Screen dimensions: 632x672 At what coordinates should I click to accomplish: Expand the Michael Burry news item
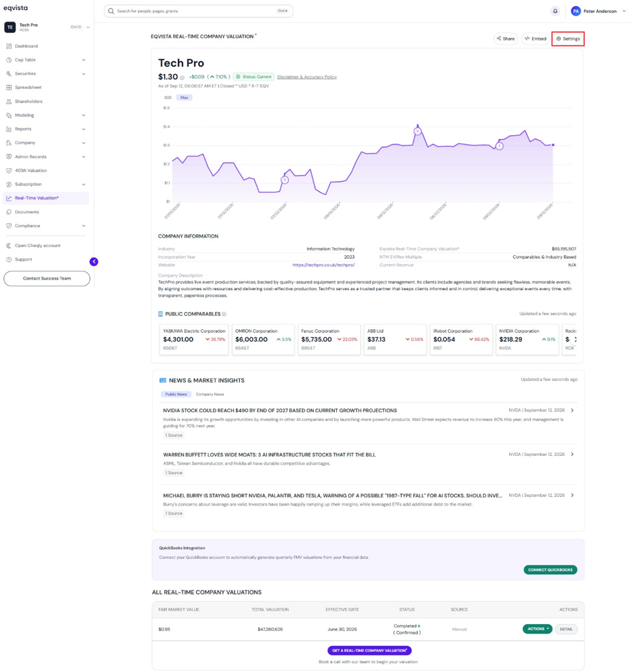[573, 496]
